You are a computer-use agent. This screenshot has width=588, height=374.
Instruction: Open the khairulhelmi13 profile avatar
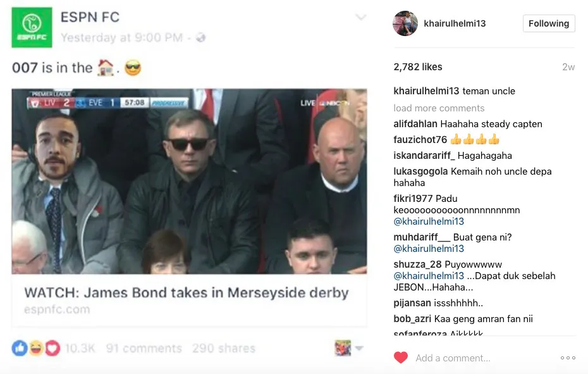[x=405, y=23]
